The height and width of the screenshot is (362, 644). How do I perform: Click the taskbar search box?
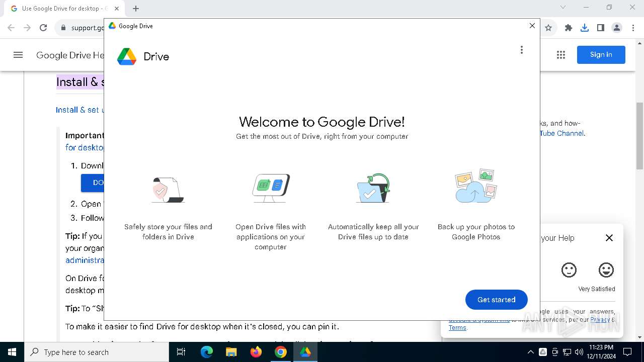pyautogui.click(x=97, y=352)
